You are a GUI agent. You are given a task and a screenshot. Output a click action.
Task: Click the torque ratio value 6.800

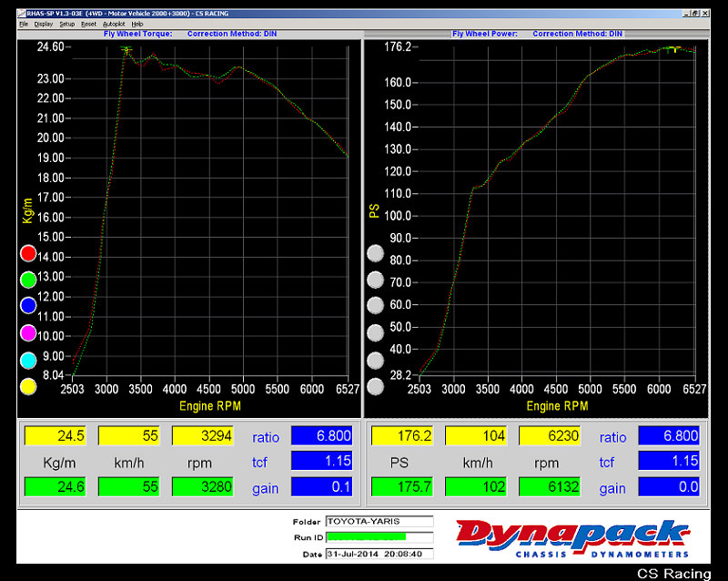click(x=322, y=435)
